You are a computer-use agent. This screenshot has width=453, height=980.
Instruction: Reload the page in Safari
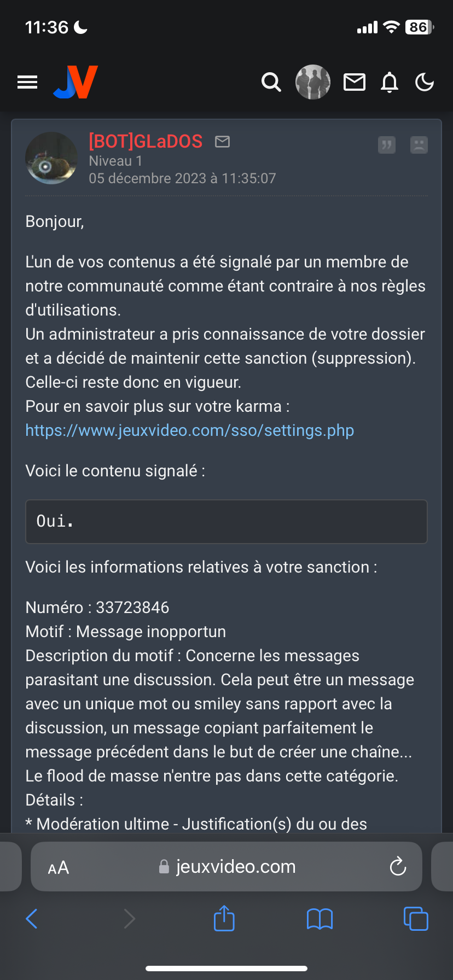point(398,866)
